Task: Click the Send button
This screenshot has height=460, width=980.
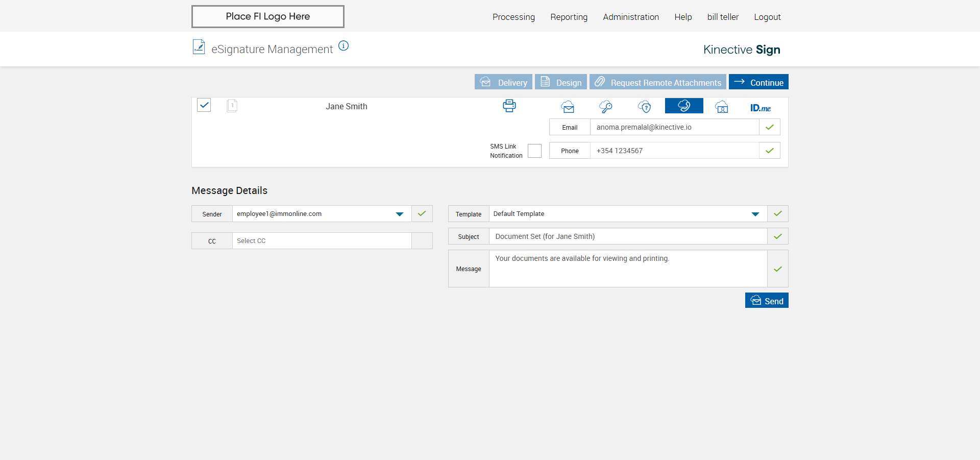Action: [767, 301]
